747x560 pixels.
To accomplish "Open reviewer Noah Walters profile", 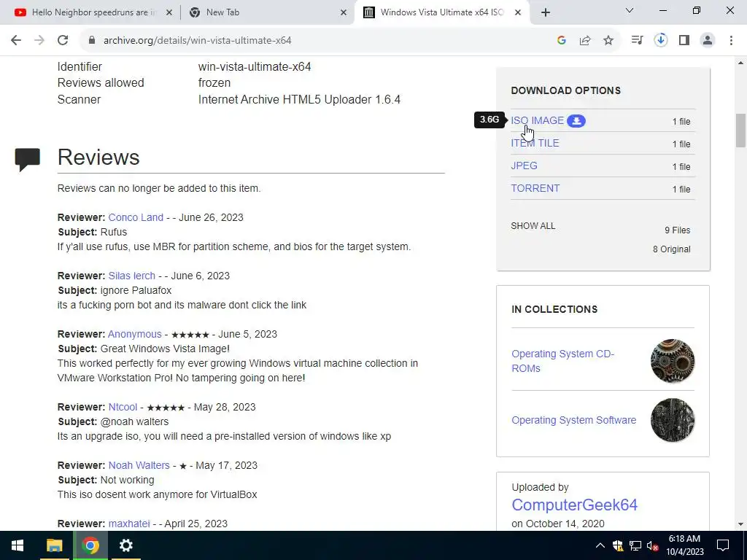I will (139, 465).
